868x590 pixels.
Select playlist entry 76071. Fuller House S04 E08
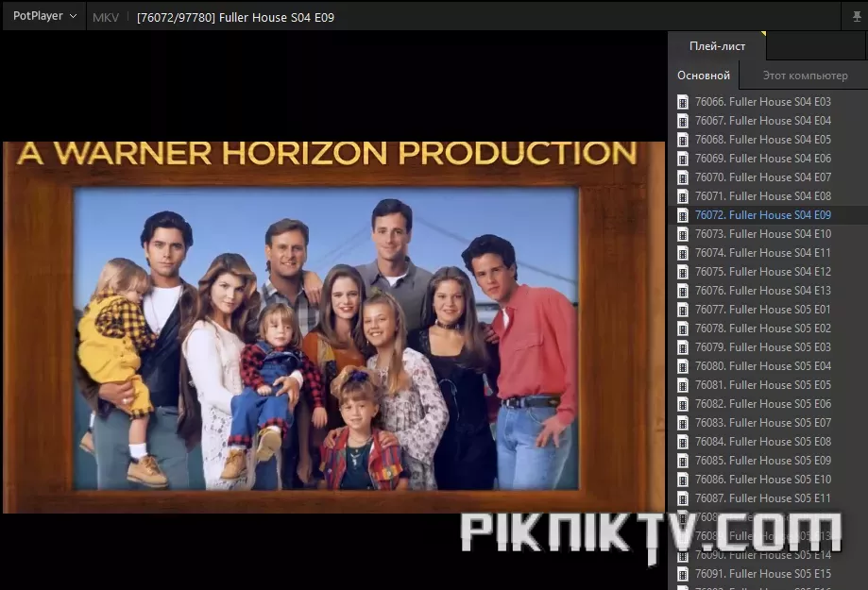768,196
